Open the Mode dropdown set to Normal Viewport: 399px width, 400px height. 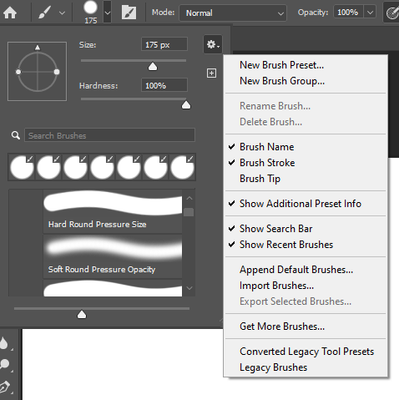(x=233, y=13)
